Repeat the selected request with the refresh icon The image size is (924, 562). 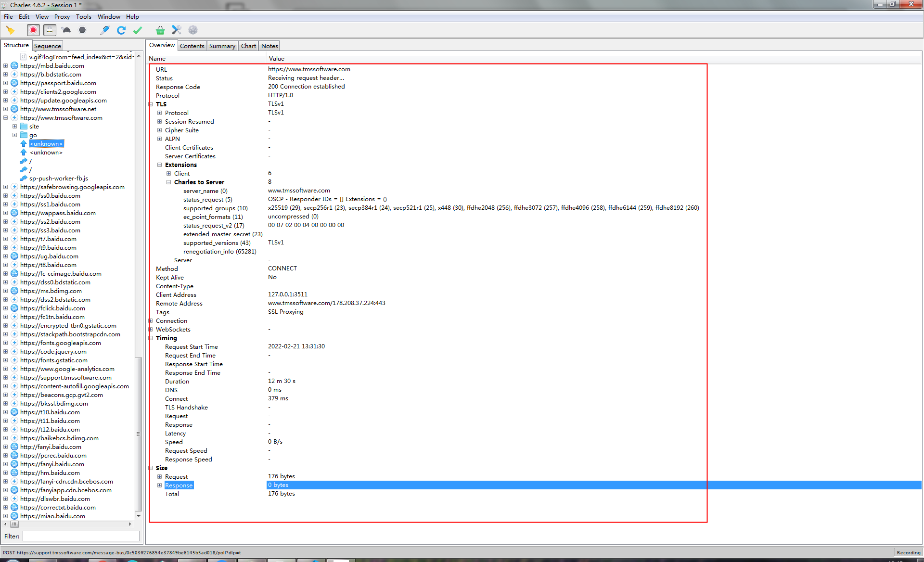click(121, 30)
